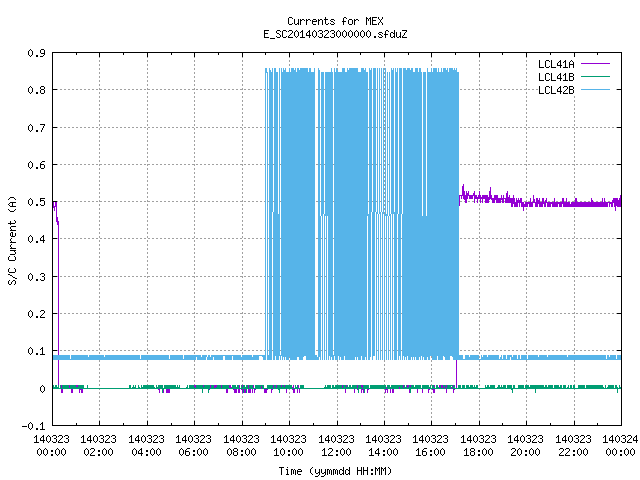This screenshot has height=480, width=640.
Task: Click the 140323 14:00 x-axis tick label
Action: pyautogui.click(x=383, y=445)
